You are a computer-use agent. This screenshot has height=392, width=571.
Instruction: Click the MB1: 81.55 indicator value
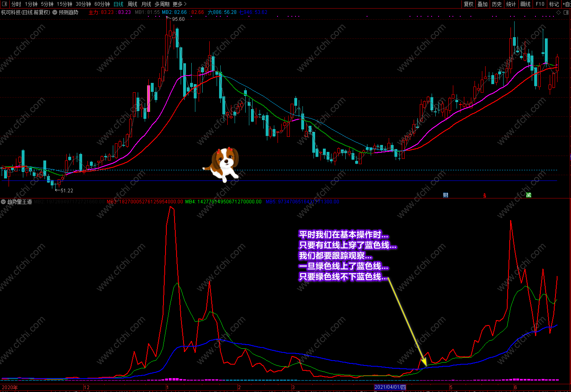click(147, 12)
